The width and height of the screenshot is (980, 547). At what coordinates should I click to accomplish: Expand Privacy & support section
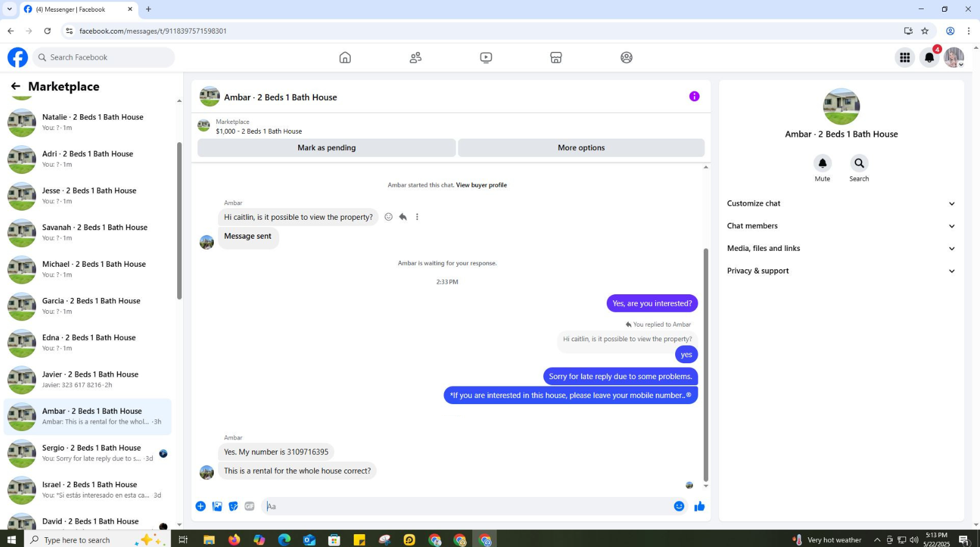coord(841,271)
